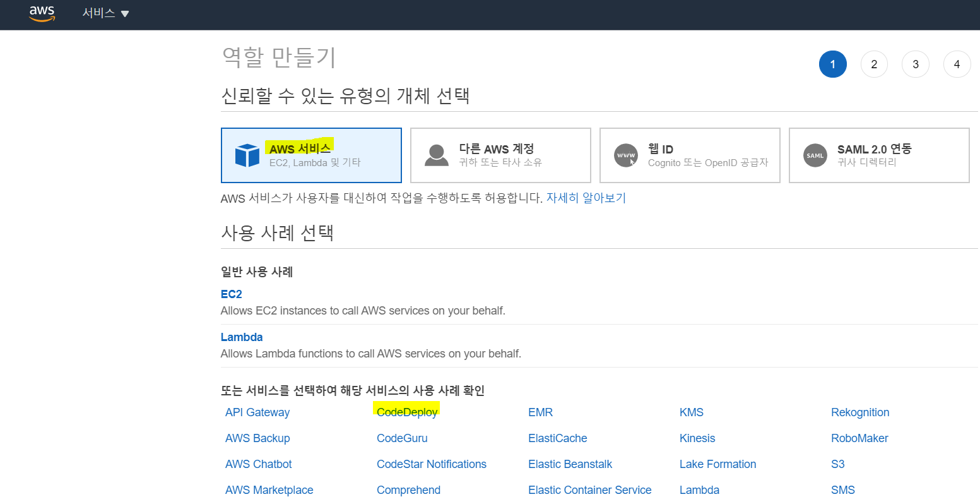Go to wizard step 3
Image resolution: width=980 pixels, height=504 pixels.
click(915, 64)
